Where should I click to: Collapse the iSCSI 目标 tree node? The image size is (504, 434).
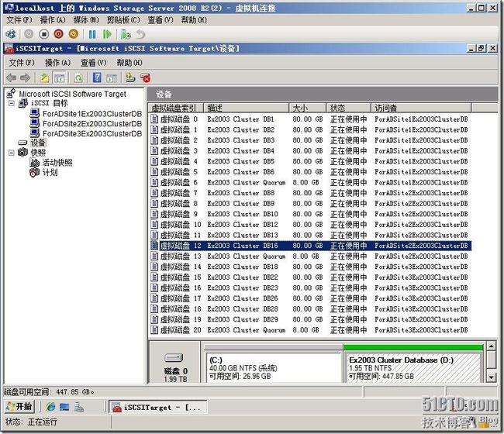tap(12, 103)
